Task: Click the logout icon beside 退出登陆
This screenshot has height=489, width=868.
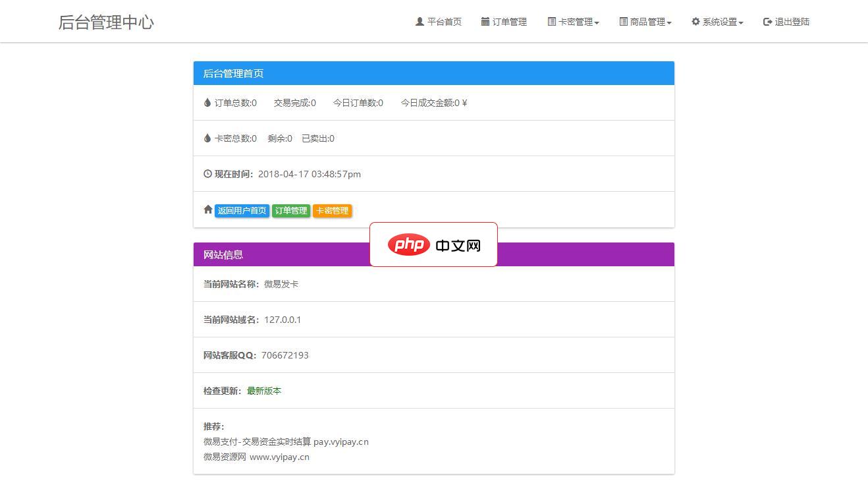Action: (x=767, y=22)
